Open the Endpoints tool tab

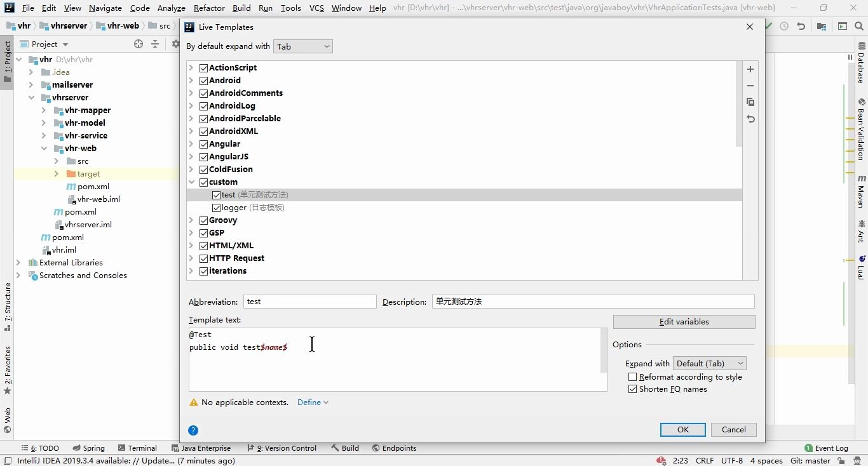point(394,448)
